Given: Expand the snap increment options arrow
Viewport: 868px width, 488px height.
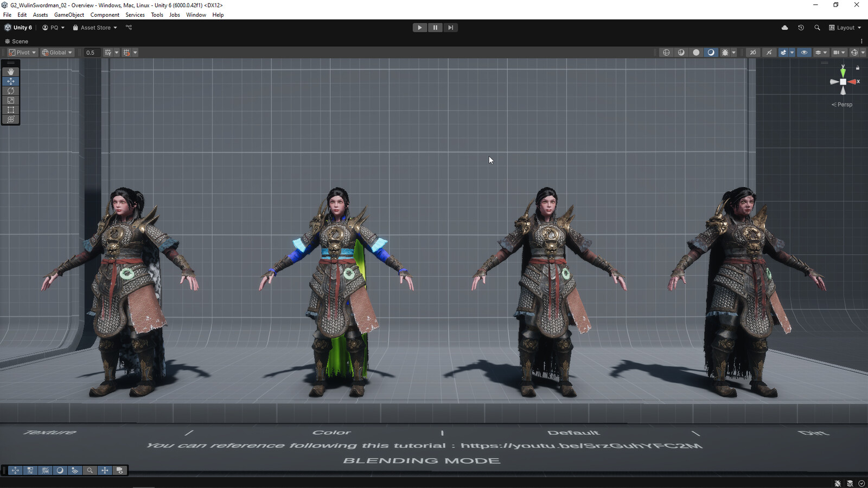Looking at the screenshot, I should pos(135,53).
